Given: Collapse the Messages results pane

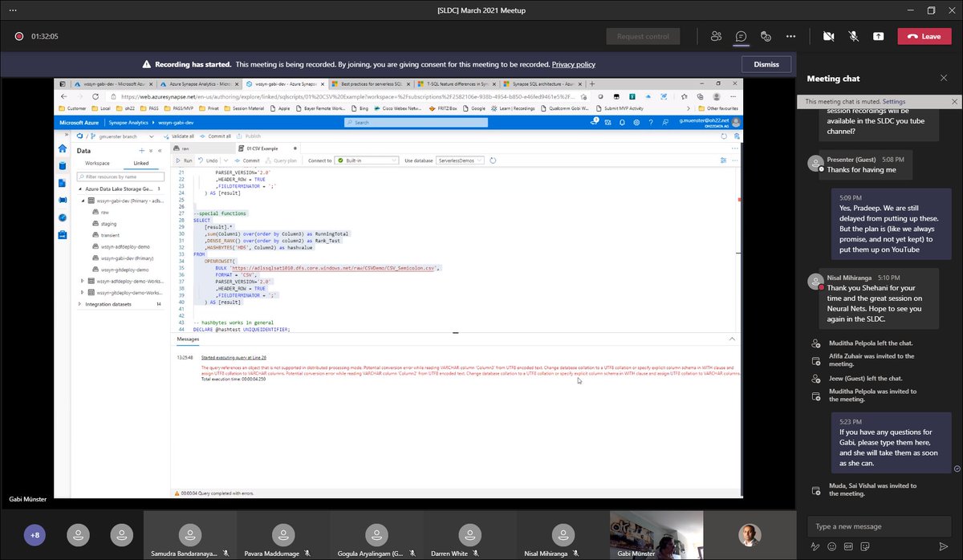Looking at the screenshot, I should coord(730,339).
